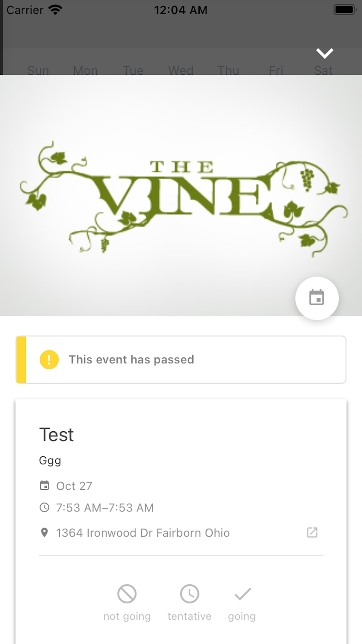Tap the Test event title
The image size is (362, 644).
click(56, 435)
